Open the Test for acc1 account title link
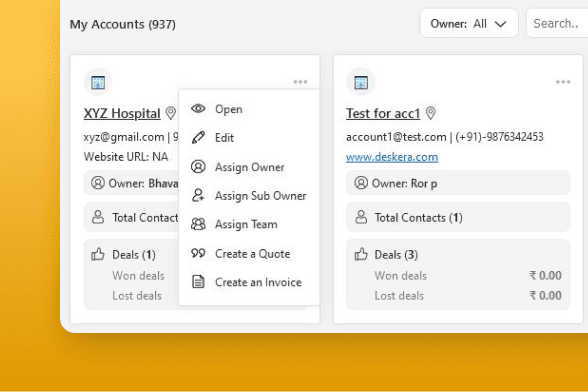The width and height of the screenshot is (588, 392). point(383,113)
